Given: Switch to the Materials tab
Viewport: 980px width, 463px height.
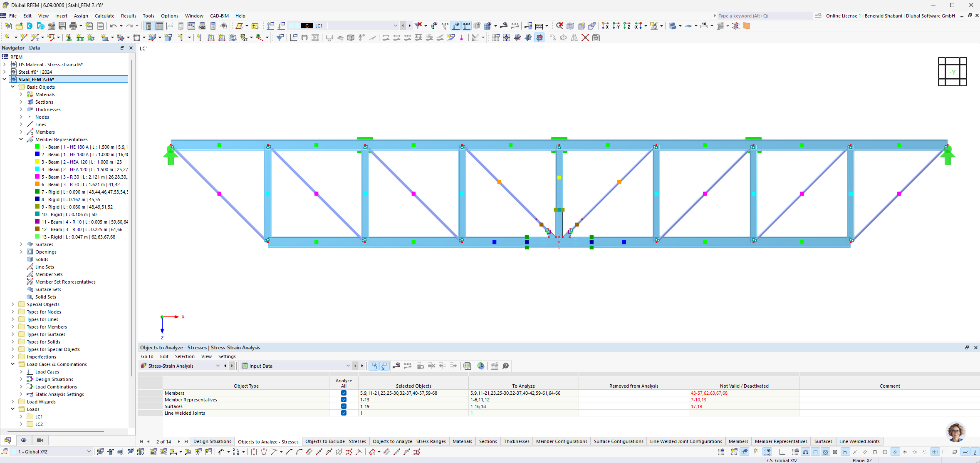Looking at the screenshot, I should point(462,441).
